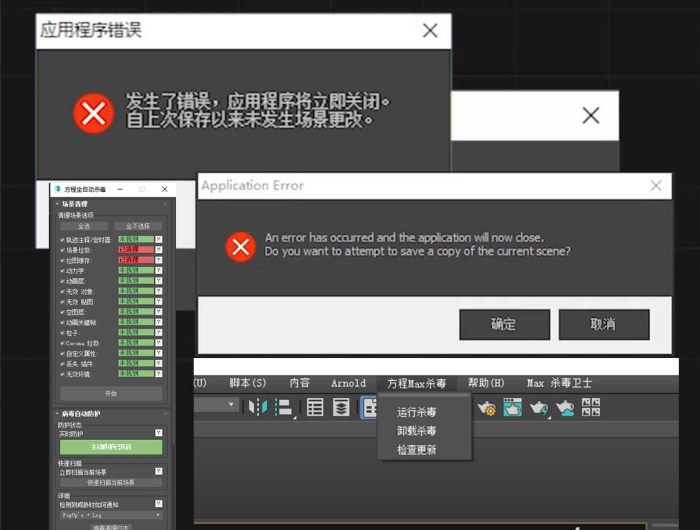Image resolution: width=700 pixels, height=530 pixels.
Task: Open the Scene Explorer toolbar icon
Action: (x=315, y=408)
